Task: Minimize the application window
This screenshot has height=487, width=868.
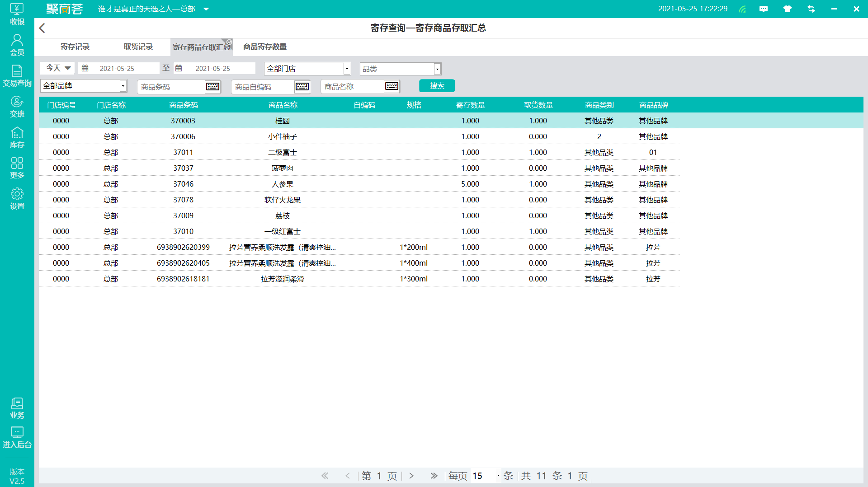Action: coord(834,9)
